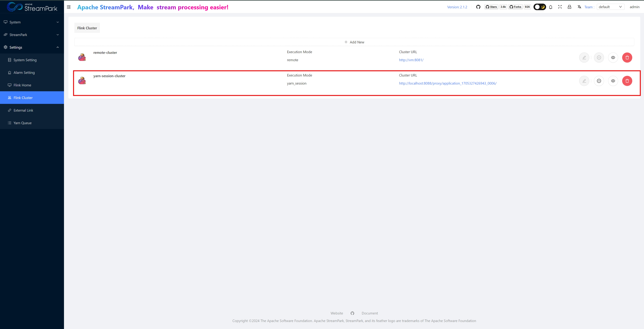Open the yarn-session-cluster localhost proxy URL
644x329 pixels.
pyautogui.click(x=448, y=83)
